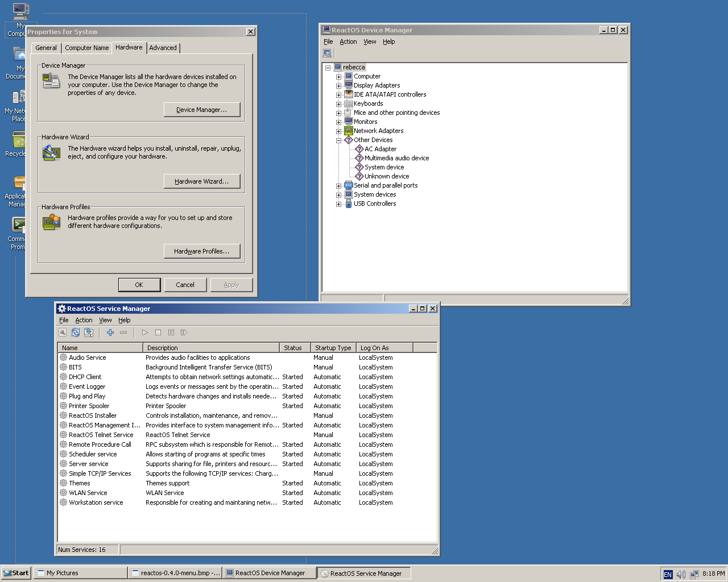Click the service Properties wrench icon
Image resolution: width=728 pixels, height=582 pixels.
(63, 332)
